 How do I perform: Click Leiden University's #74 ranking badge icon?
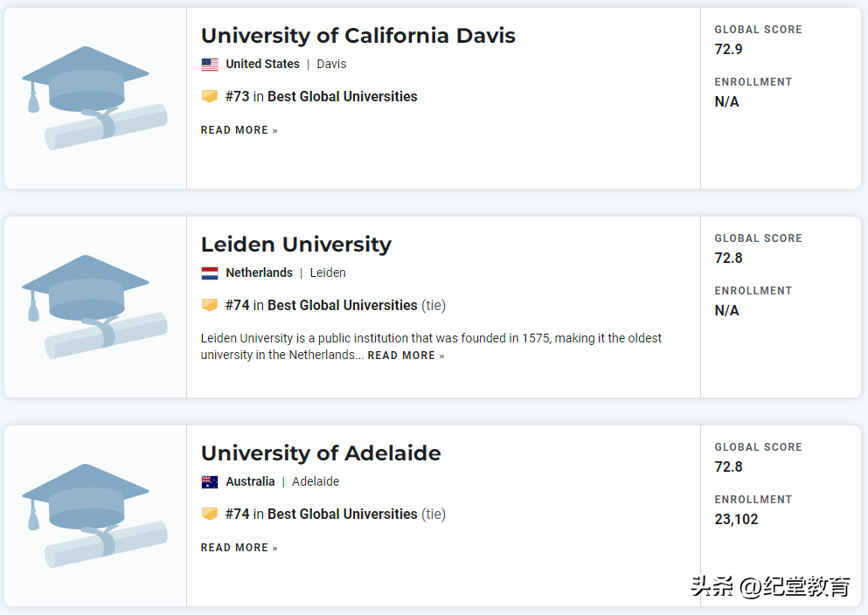210,305
